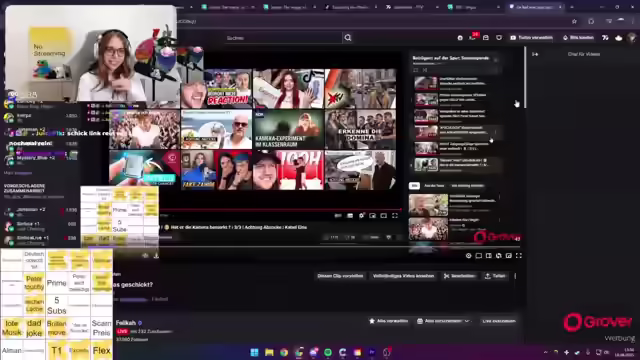Screen dimensions: 640x360
Task: Open Google Chrome from the taskbar
Action: point(284,352)
